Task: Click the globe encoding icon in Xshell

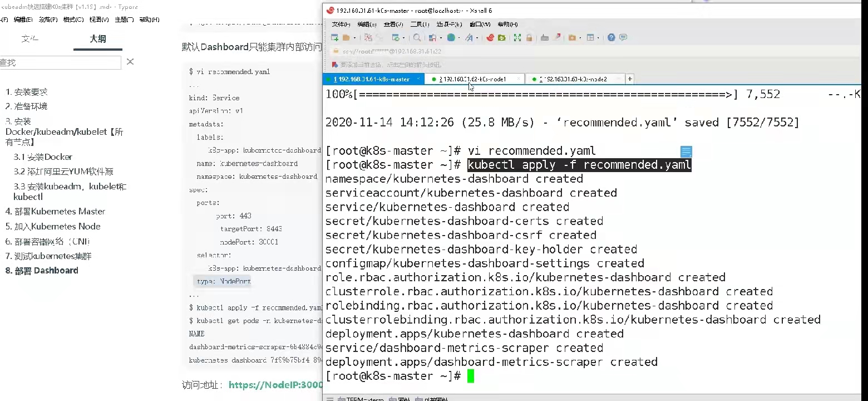Action: click(x=451, y=38)
